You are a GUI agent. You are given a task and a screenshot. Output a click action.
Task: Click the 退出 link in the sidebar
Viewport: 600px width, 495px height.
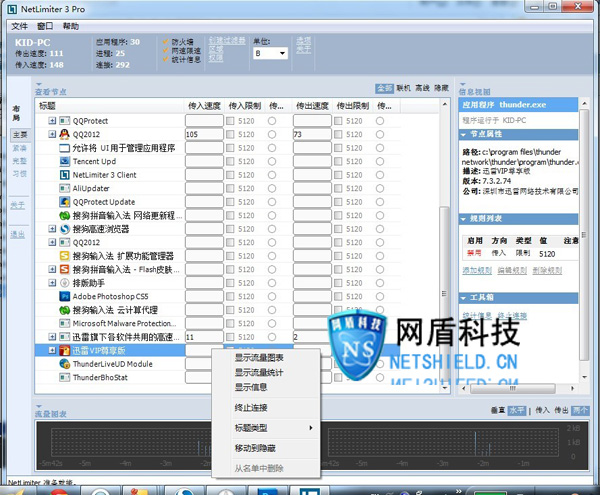tap(18, 234)
